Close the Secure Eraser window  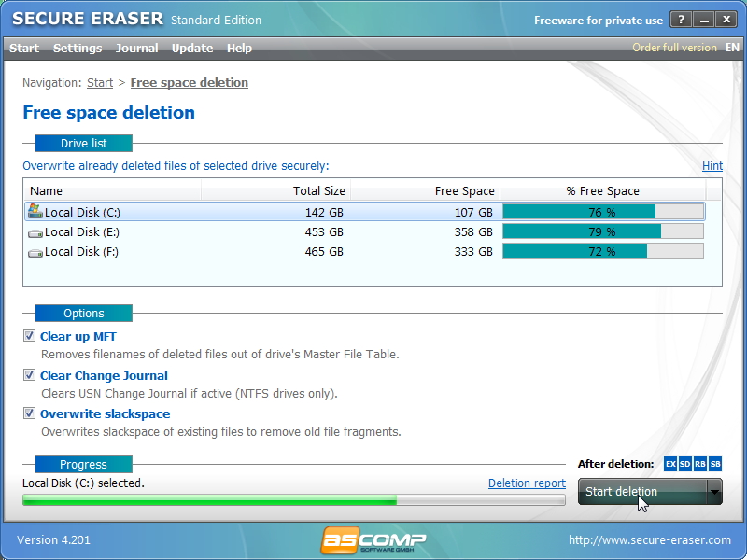[x=726, y=20]
